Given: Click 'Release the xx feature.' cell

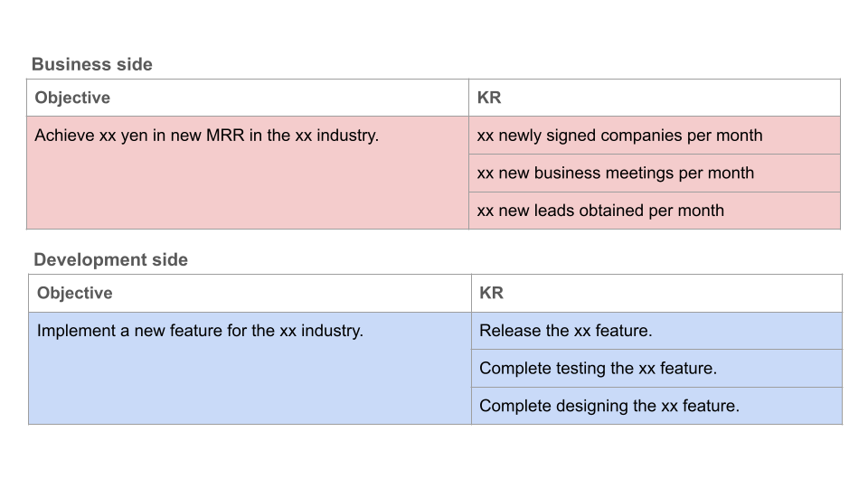Looking at the screenshot, I should click(656, 331).
